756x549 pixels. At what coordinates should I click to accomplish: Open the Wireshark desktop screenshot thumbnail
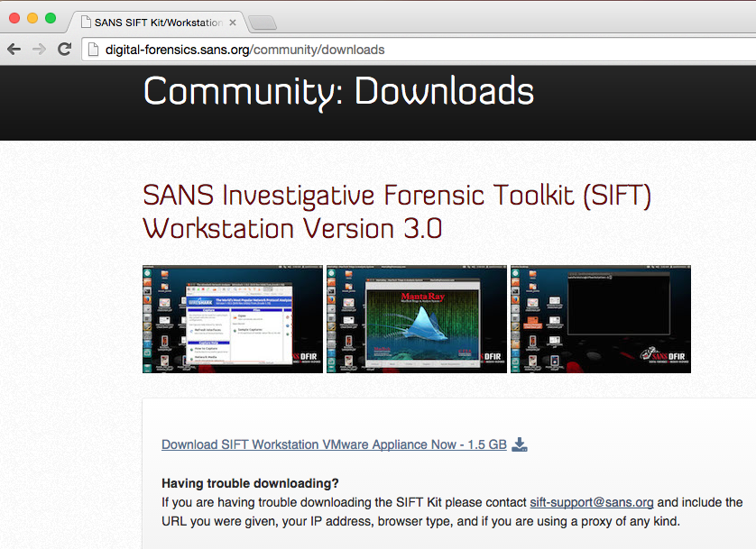[233, 319]
